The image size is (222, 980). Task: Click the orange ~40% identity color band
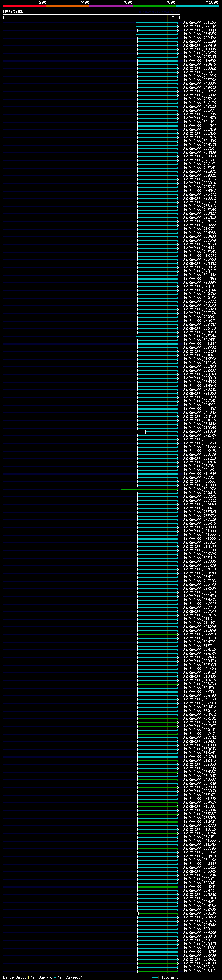click(68, 6)
